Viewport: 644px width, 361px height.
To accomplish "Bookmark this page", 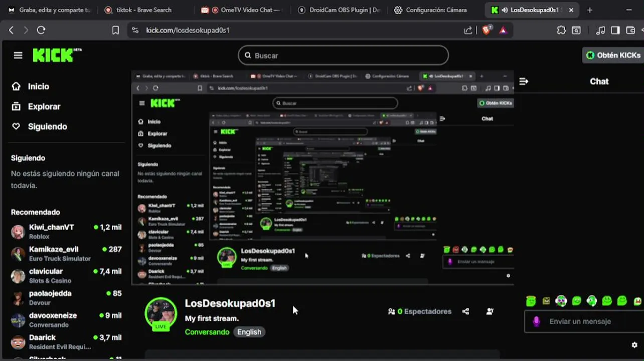I will 115,30.
